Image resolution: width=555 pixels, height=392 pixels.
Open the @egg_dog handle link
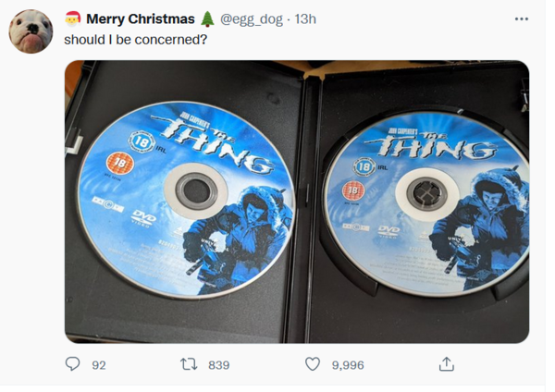(x=252, y=19)
